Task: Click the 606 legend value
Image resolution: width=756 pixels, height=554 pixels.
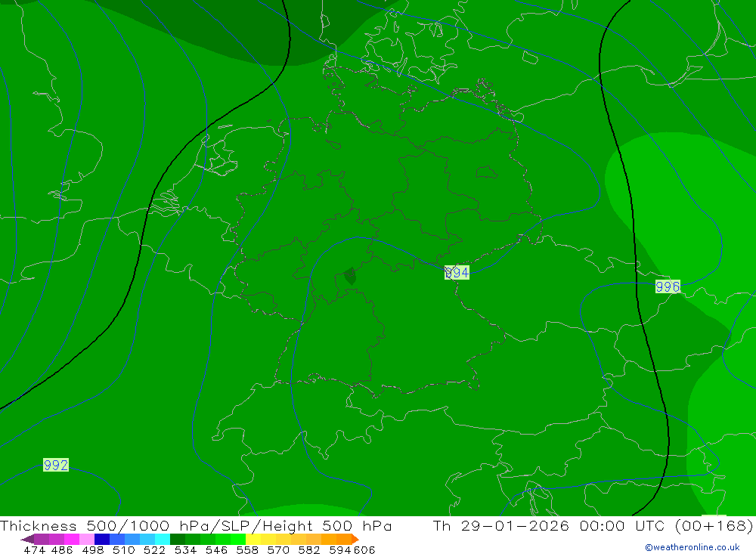Action: [x=364, y=549]
